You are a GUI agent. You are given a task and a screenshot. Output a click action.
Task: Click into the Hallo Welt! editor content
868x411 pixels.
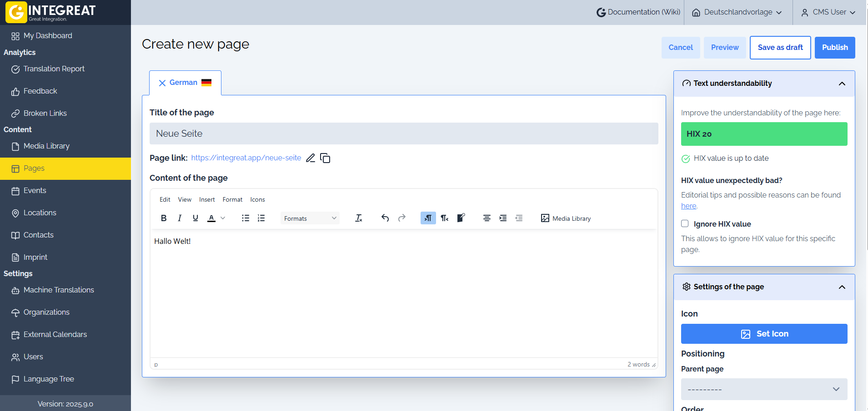pos(172,241)
